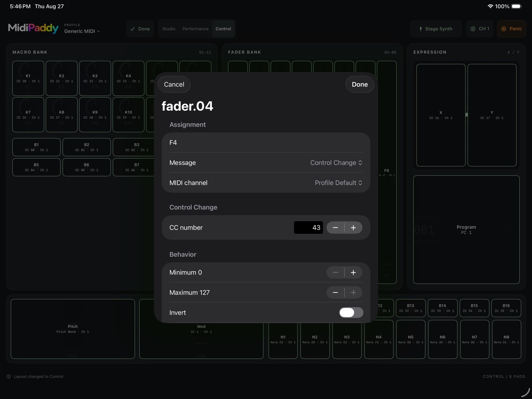Select the Y expression pad
The height and width of the screenshot is (399, 532).
point(492,115)
